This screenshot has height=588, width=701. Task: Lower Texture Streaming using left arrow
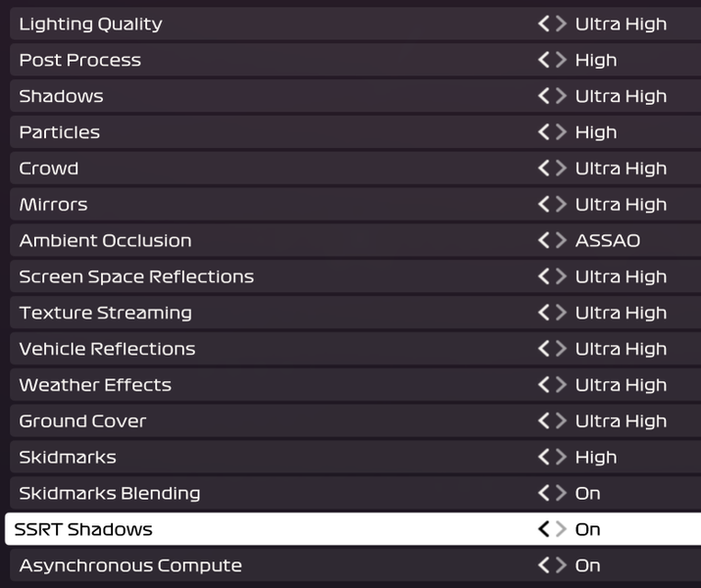click(x=543, y=313)
